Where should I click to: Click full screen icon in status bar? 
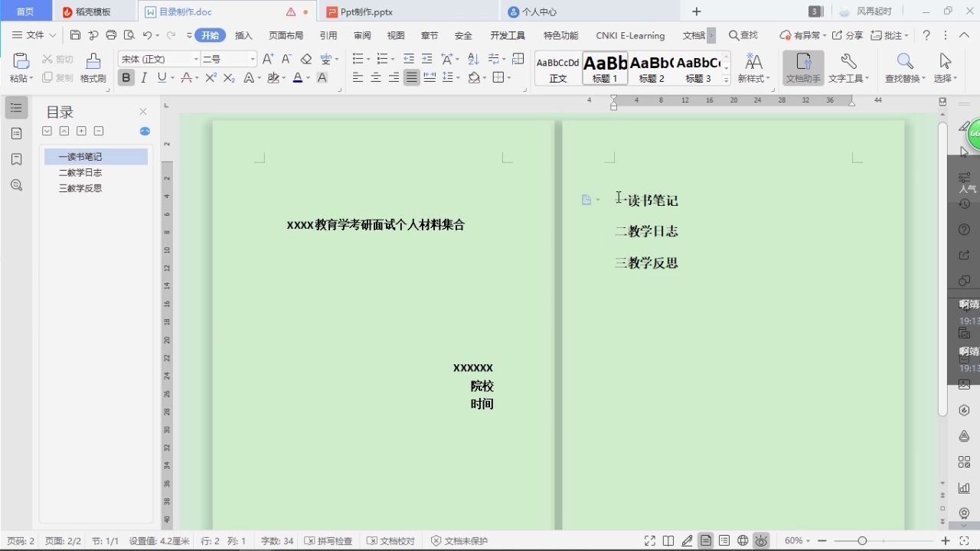tap(650, 541)
